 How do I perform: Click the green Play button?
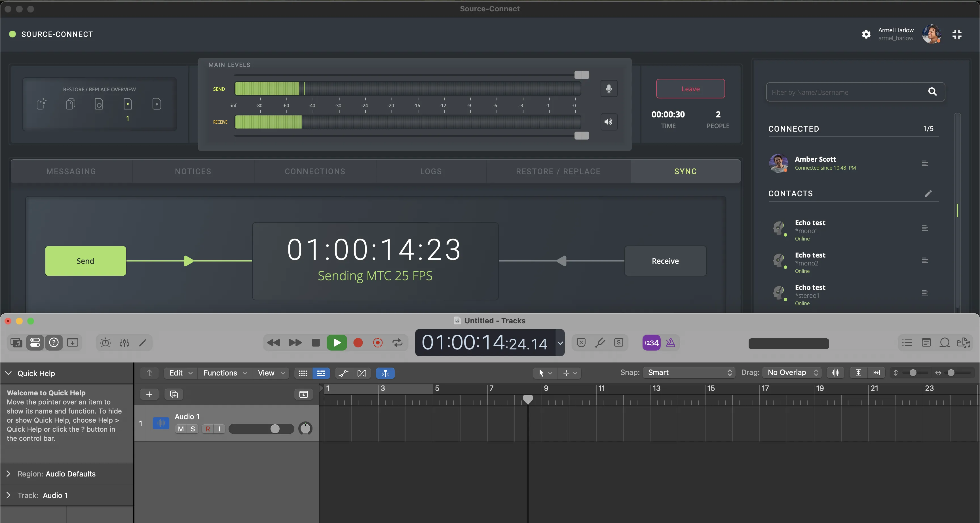pyautogui.click(x=337, y=343)
